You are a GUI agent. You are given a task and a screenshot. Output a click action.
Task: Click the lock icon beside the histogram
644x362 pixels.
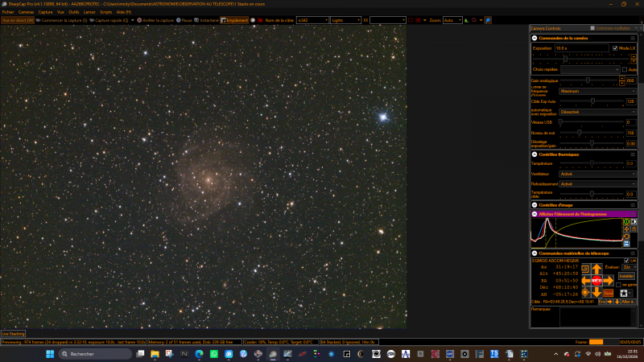(x=634, y=229)
